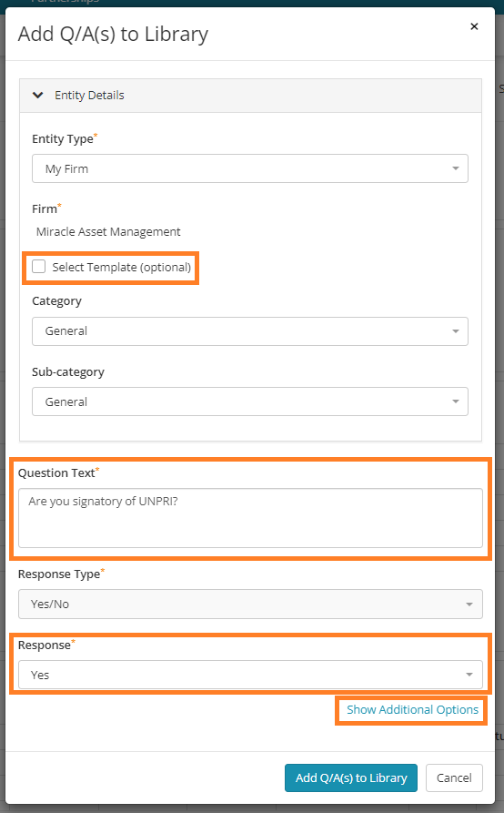This screenshot has width=504, height=813.
Task: Click the caret icon on Response Type field
Action: 469,604
